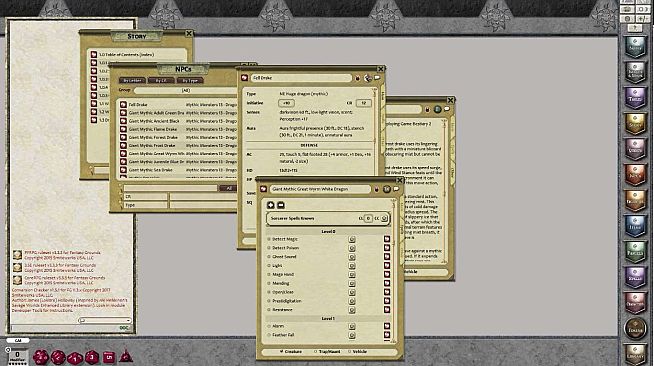654x366 pixels.
Task: Toggle lock on White Dragon sheet
Action: pyautogui.click(x=377, y=189)
